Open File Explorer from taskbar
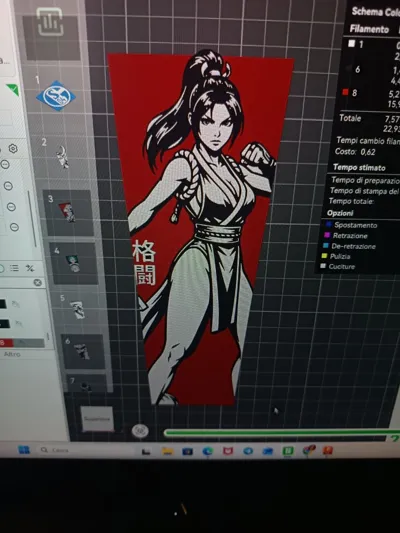Viewport: 400px width, 533px height. [x=167, y=451]
